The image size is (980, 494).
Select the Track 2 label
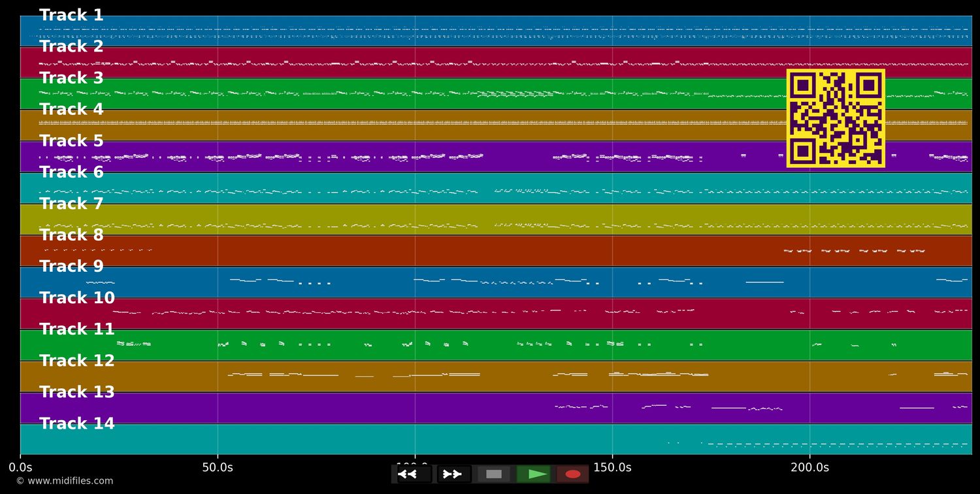coord(71,46)
